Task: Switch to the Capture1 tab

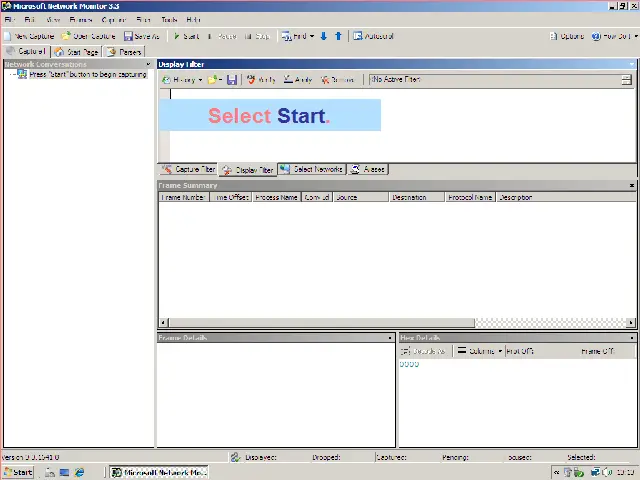Action: pyautogui.click(x=26, y=51)
